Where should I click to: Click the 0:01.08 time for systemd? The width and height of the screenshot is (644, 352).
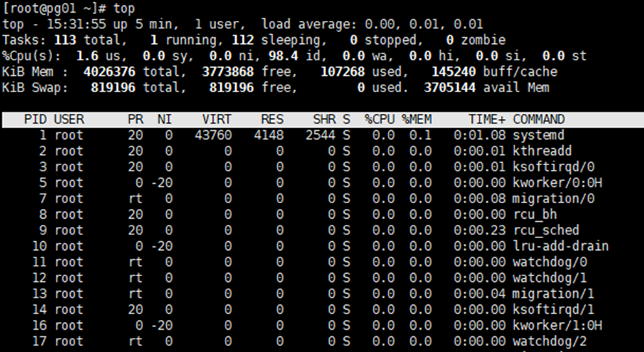(479, 135)
